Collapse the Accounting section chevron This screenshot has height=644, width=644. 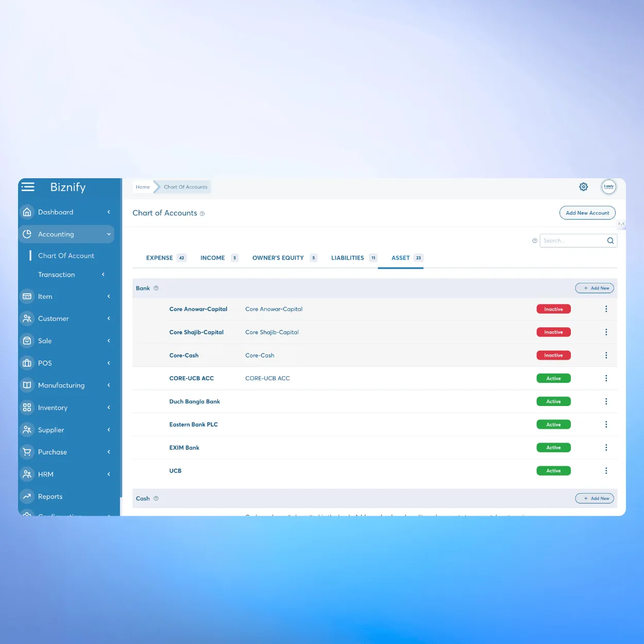(x=109, y=234)
